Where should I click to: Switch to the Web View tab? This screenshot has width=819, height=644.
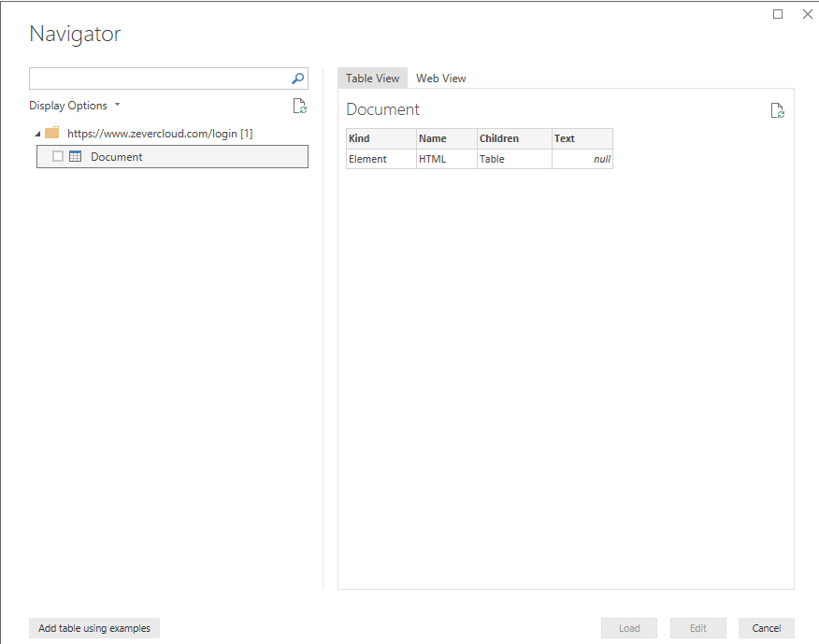click(x=441, y=79)
